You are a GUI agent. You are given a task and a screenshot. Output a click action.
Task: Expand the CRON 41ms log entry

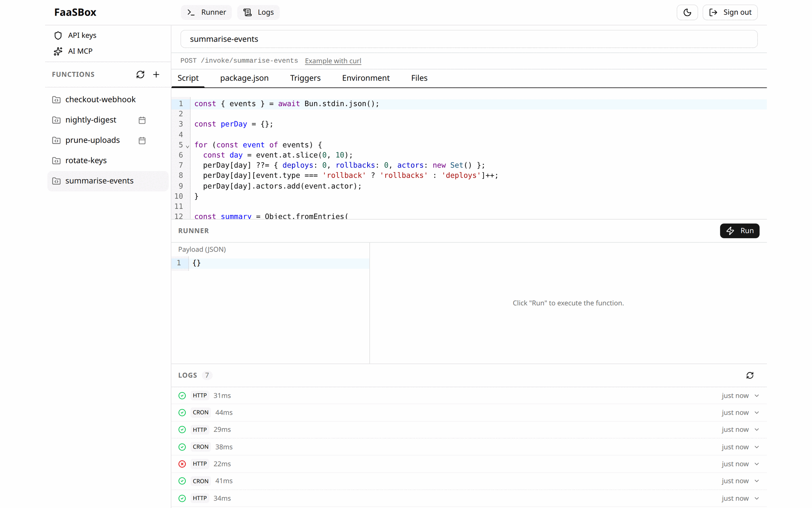point(469,481)
